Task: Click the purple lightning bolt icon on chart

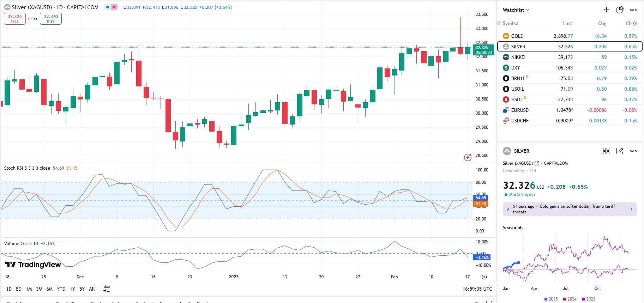Action: tap(468, 157)
